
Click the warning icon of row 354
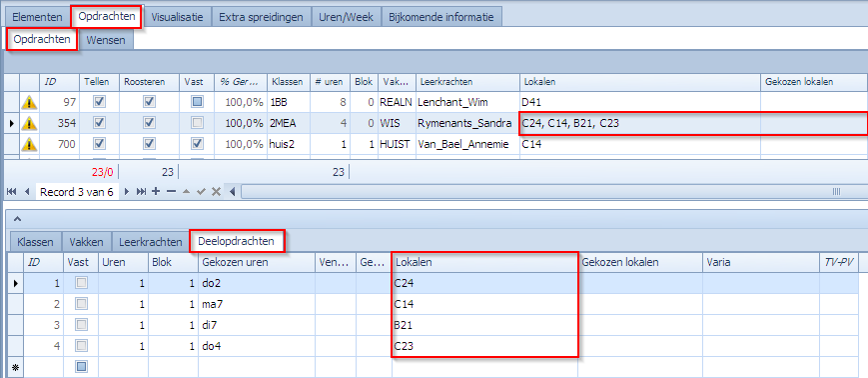click(x=29, y=123)
